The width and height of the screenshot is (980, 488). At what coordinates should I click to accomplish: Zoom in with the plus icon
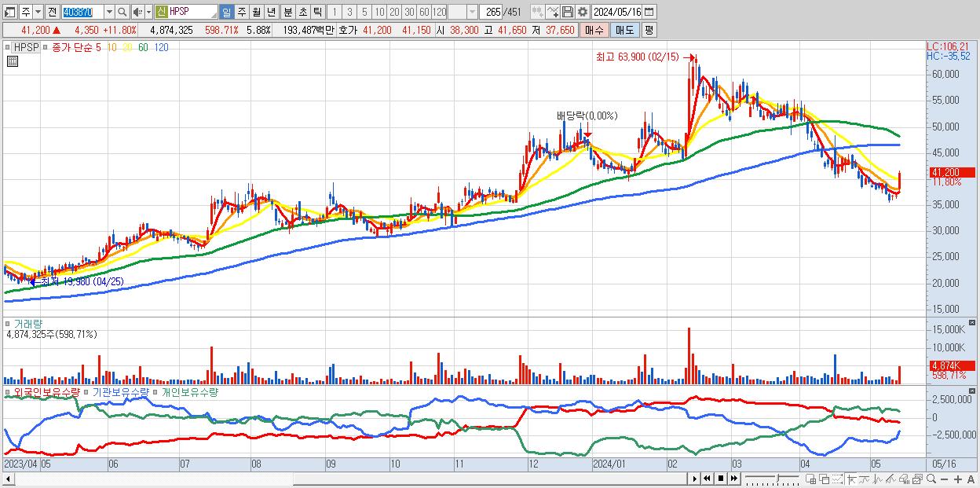pyautogui.click(x=957, y=479)
